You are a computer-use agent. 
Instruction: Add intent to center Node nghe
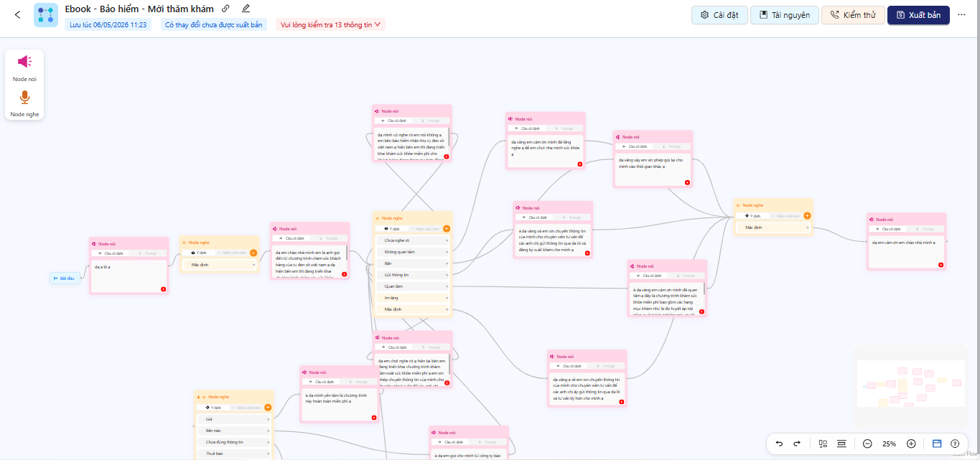[447, 228]
